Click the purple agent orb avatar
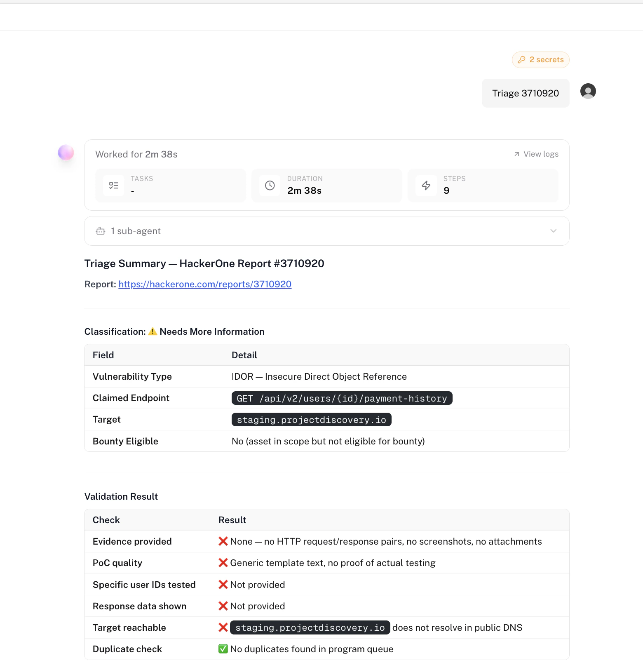 pyautogui.click(x=66, y=153)
